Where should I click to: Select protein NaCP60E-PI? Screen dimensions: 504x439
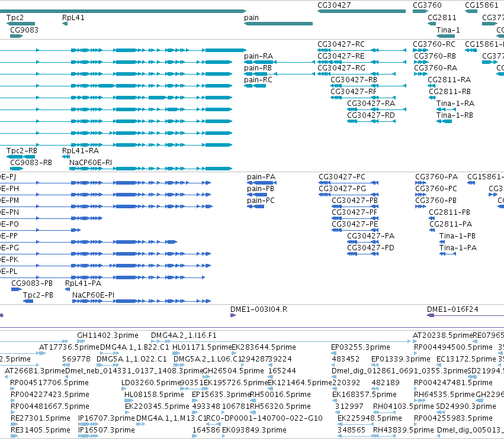pos(93,295)
